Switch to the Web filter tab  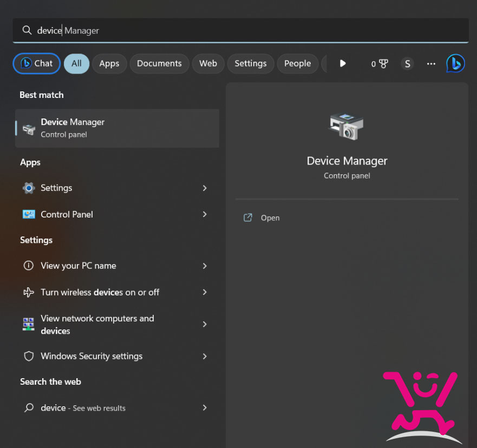coord(208,63)
